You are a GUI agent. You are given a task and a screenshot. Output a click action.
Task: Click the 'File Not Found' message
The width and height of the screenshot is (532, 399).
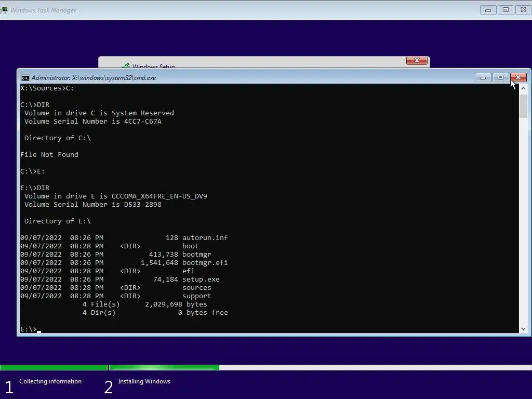click(x=49, y=155)
